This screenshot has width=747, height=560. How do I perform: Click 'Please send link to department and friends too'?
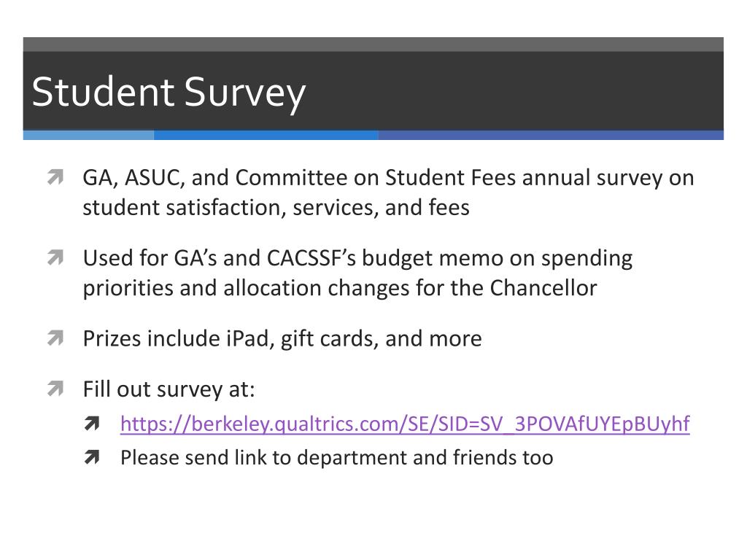[336, 458]
